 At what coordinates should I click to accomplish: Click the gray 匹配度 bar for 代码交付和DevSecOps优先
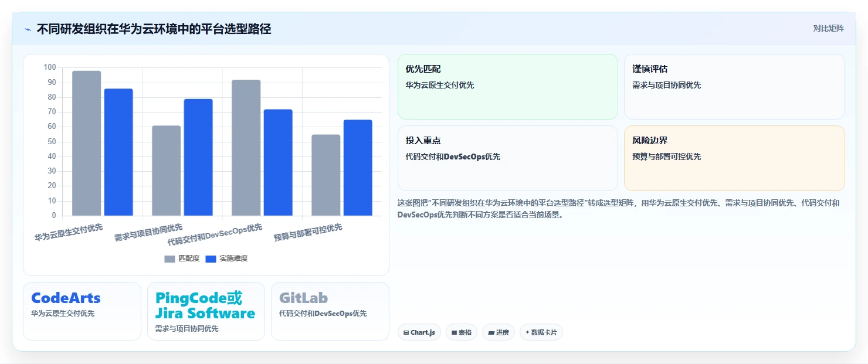246,148
